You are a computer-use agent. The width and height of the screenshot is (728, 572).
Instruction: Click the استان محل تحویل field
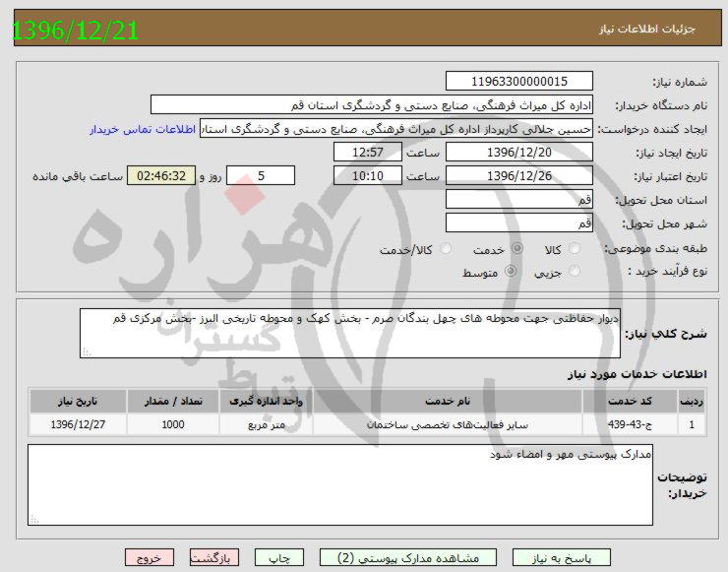coord(519,199)
